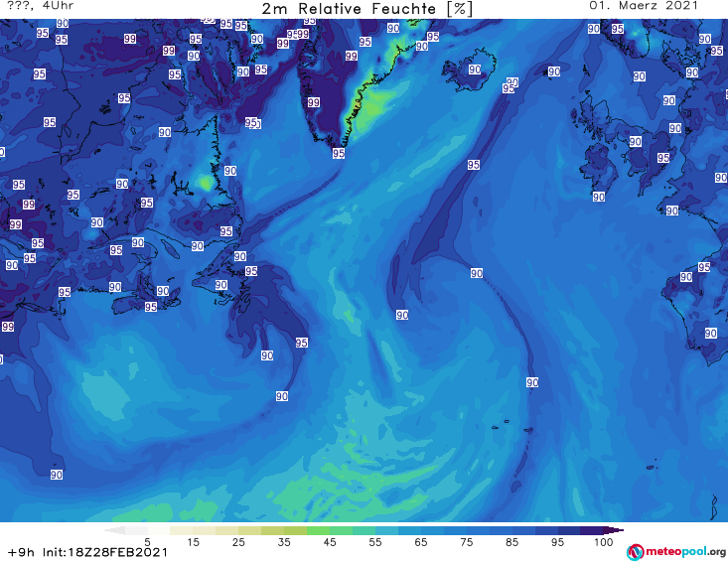Screen dimensions: 728x562
Task: Open the meteopool.org link text
Action: (685, 552)
